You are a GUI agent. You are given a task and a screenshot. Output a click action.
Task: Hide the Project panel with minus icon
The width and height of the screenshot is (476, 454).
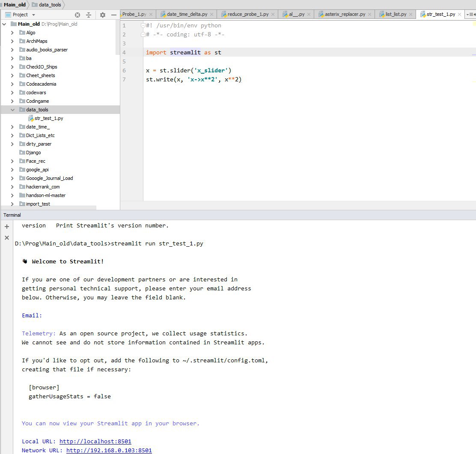(x=114, y=15)
